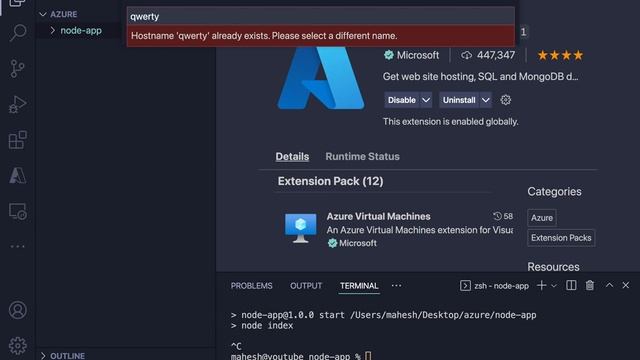The image size is (640, 360).
Task: Click the Resources heading
Action: click(x=553, y=267)
